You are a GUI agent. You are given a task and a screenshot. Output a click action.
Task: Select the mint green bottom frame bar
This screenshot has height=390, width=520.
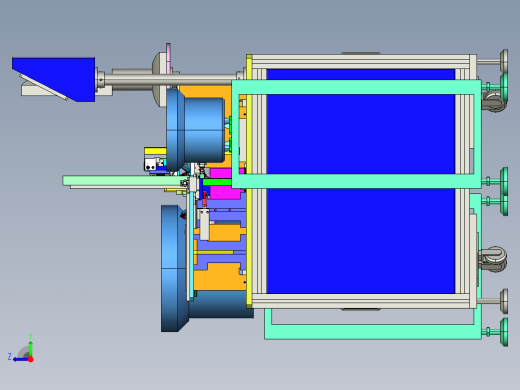pyautogui.click(x=373, y=332)
